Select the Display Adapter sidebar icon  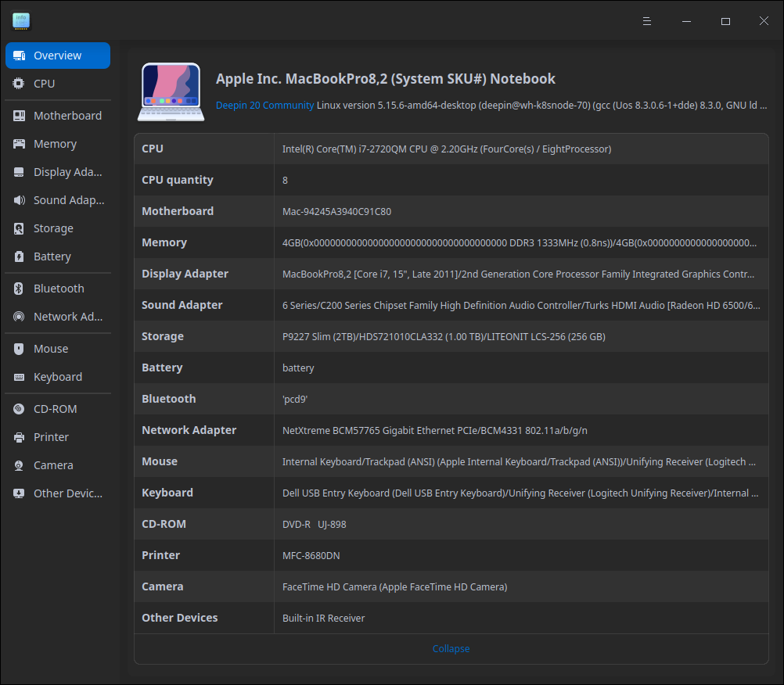18,172
